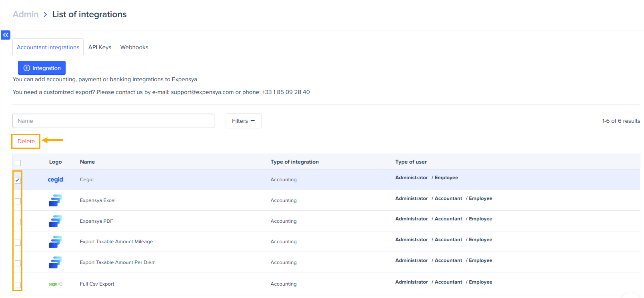Open the Filters dropdown
This screenshot has height=298, width=644.
[x=243, y=121]
